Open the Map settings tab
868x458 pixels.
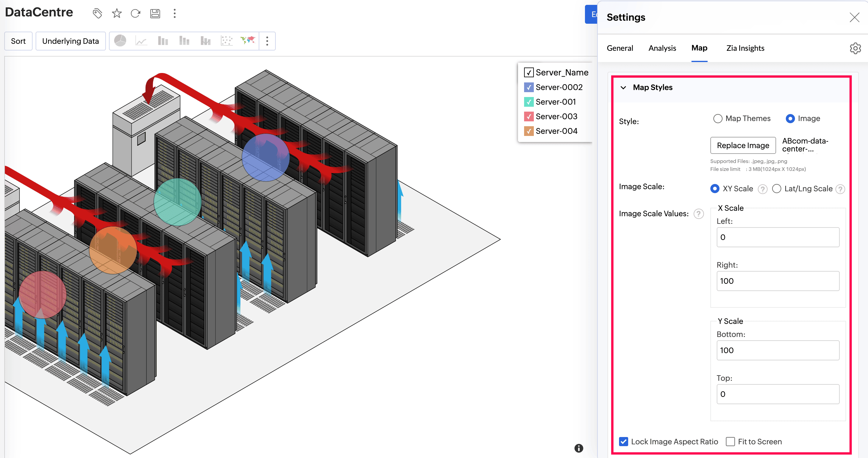point(699,48)
